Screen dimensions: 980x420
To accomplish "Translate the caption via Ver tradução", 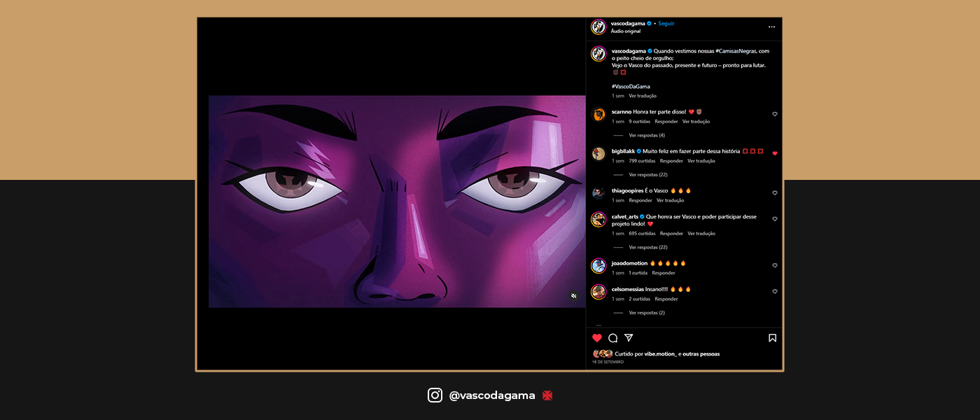I will tap(643, 96).
